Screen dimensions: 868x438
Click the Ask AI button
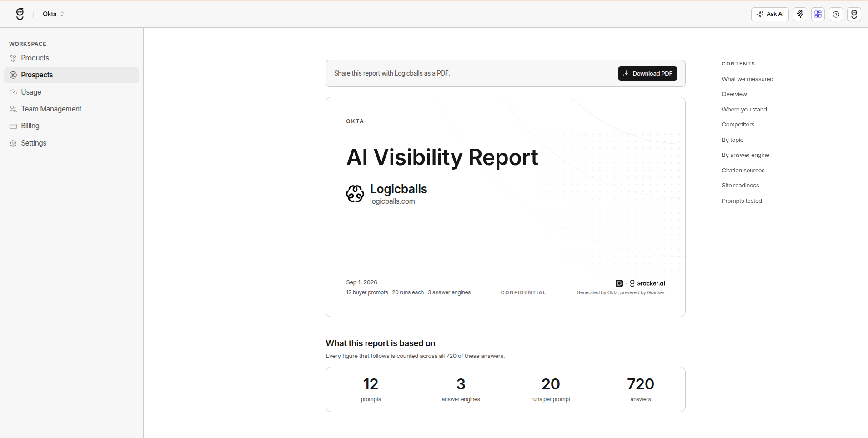tap(770, 14)
